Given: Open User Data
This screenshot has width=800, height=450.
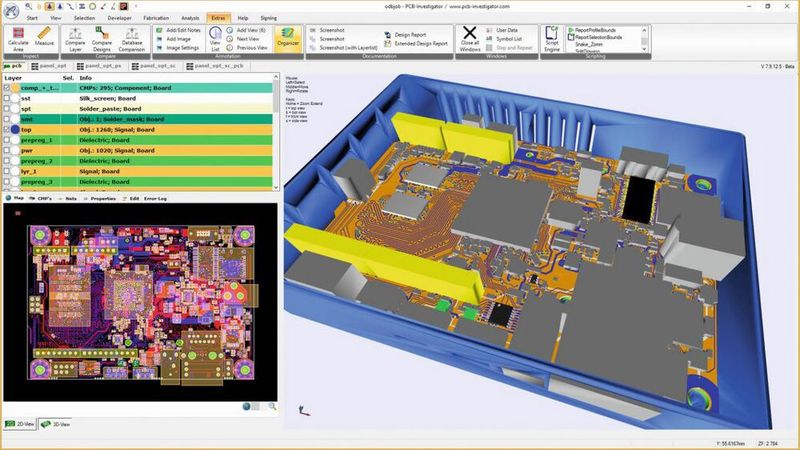Looking at the screenshot, I should coord(502,30).
